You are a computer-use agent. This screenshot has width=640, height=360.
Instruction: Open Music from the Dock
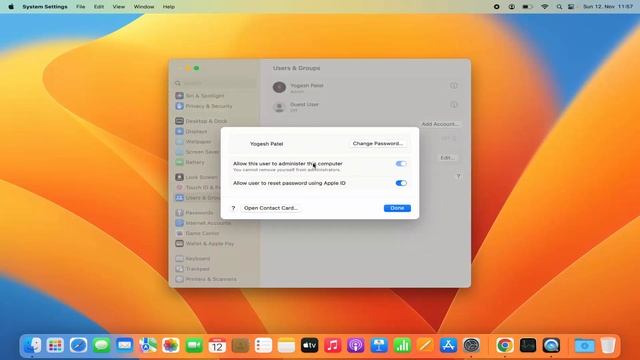[333, 345]
